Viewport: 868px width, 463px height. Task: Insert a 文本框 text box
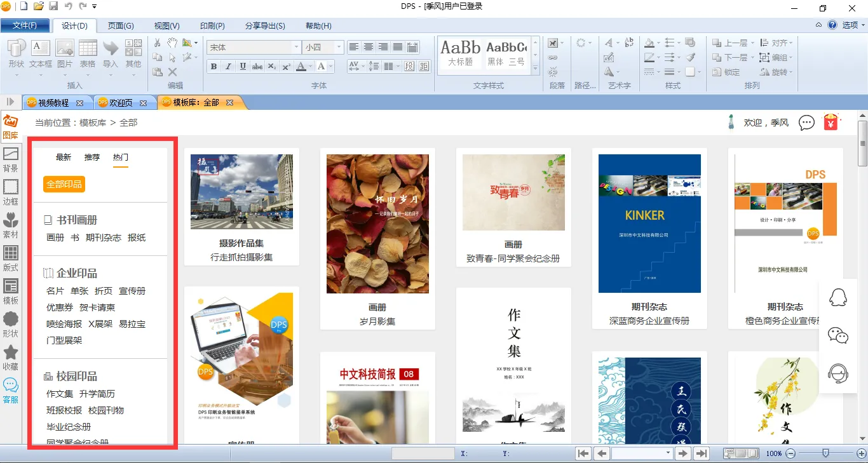coord(41,54)
